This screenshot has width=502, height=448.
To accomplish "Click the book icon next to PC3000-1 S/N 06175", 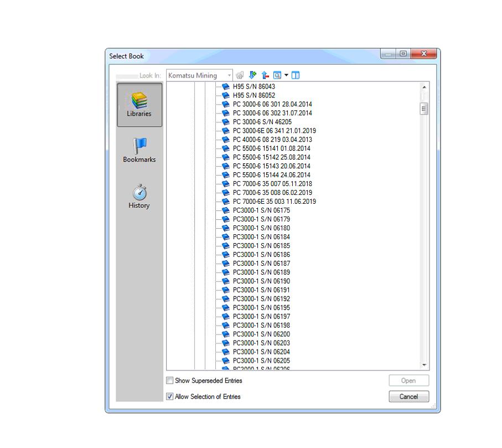I will pyautogui.click(x=225, y=210).
